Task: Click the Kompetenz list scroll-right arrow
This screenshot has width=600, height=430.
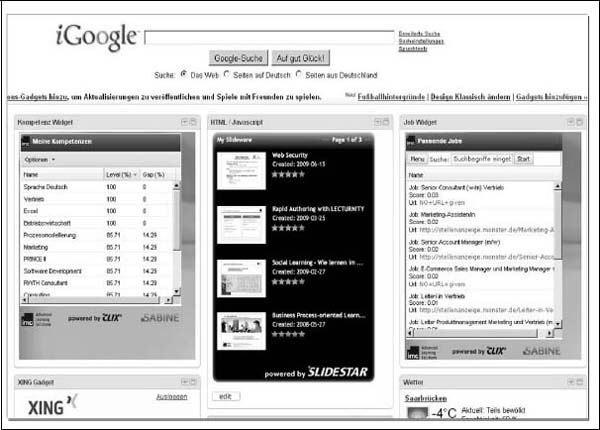Action: pyautogui.click(x=168, y=300)
